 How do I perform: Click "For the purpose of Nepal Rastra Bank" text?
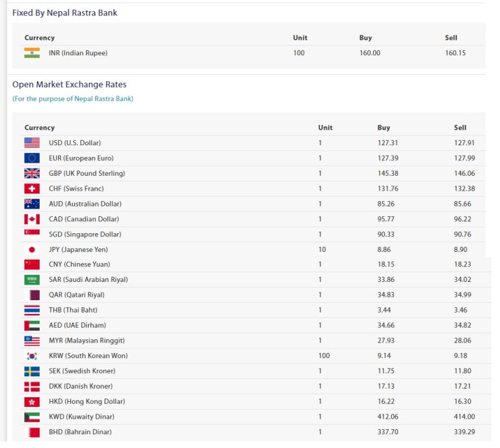click(x=73, y=99)
